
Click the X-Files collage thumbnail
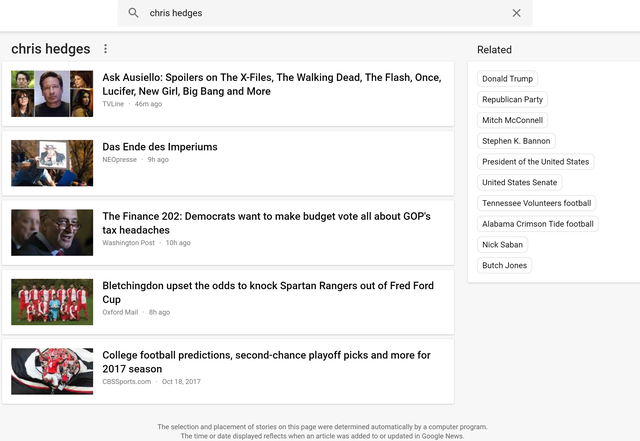coord(52,94)
